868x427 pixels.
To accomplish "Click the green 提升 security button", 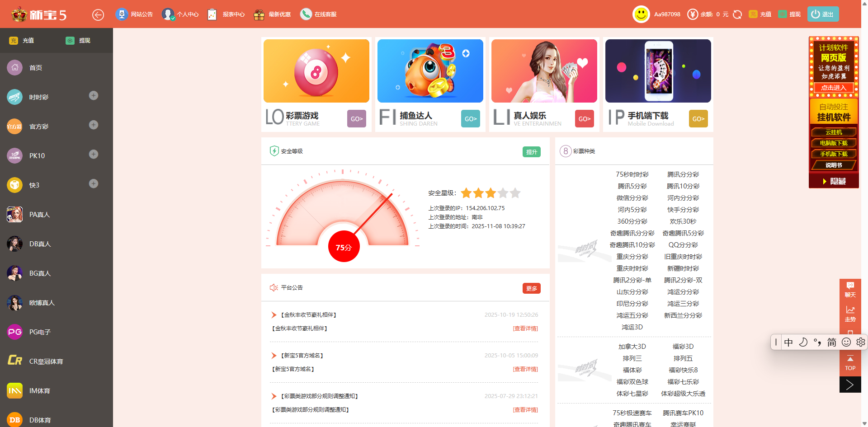I will (x=531, y=152).
